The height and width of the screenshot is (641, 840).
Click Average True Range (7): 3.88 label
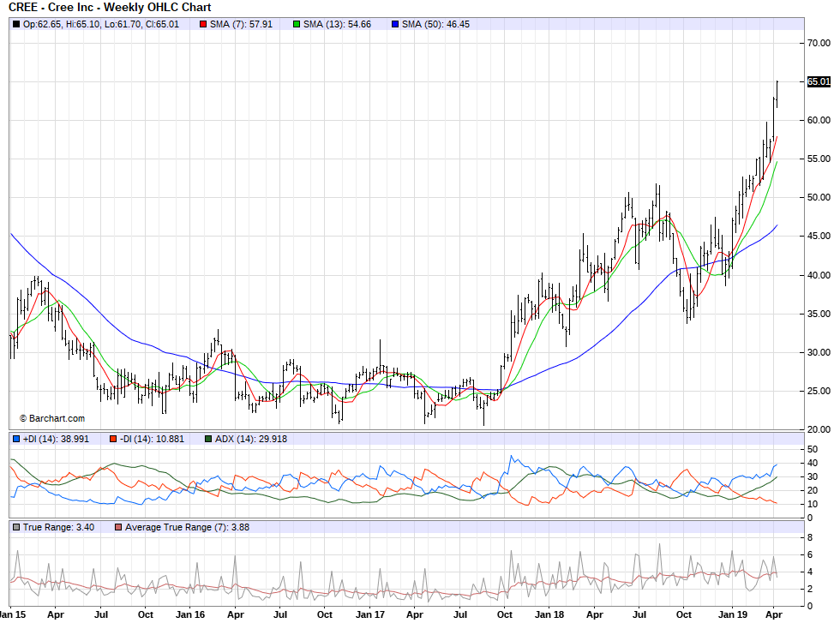pos(187,528)
